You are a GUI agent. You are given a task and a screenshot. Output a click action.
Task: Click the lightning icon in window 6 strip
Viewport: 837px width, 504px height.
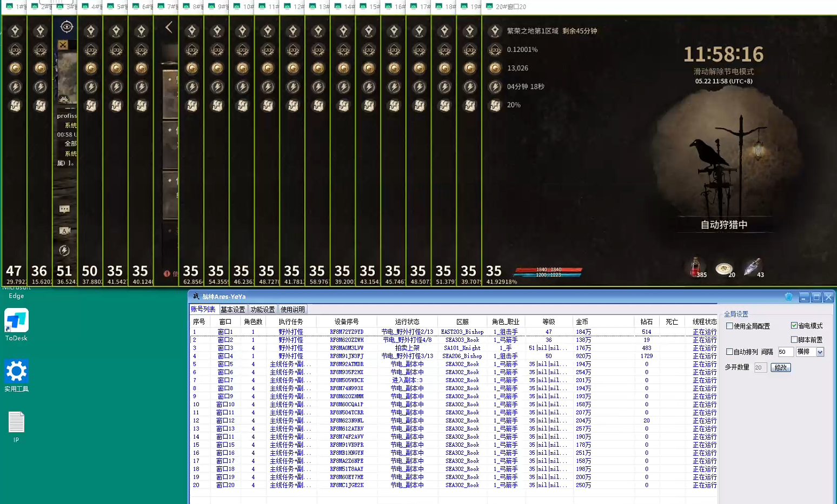coord(142,86)
